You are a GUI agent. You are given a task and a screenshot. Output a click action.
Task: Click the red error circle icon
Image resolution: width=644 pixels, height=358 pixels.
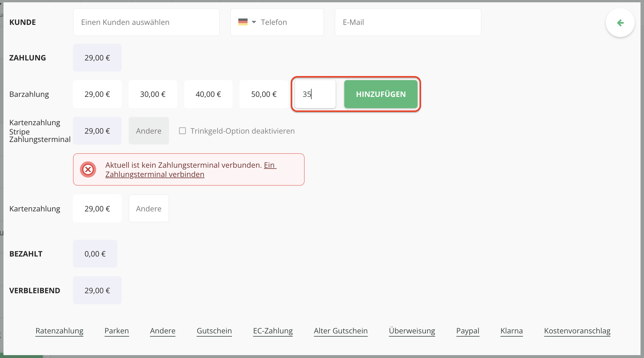88,169
